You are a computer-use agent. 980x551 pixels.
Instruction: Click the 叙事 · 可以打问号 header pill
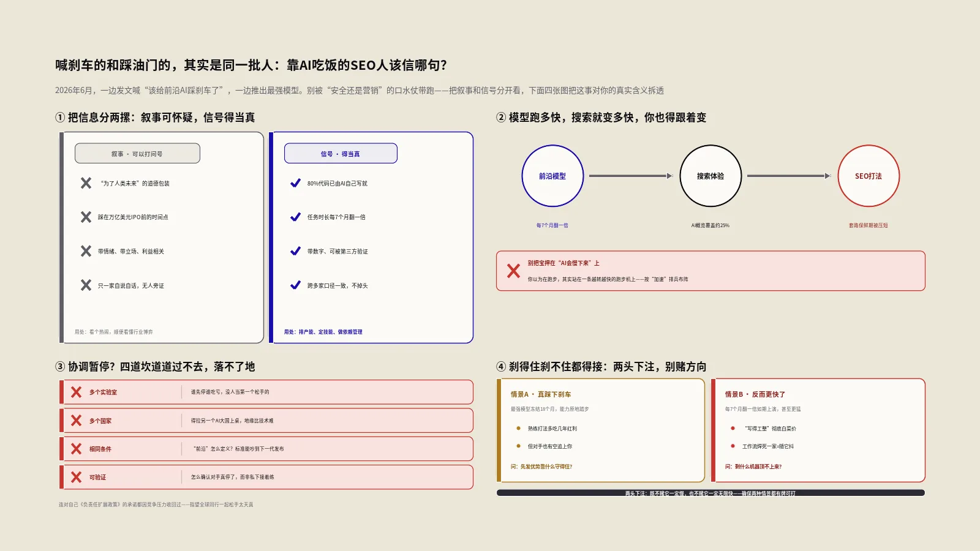[x=137, y=153]
